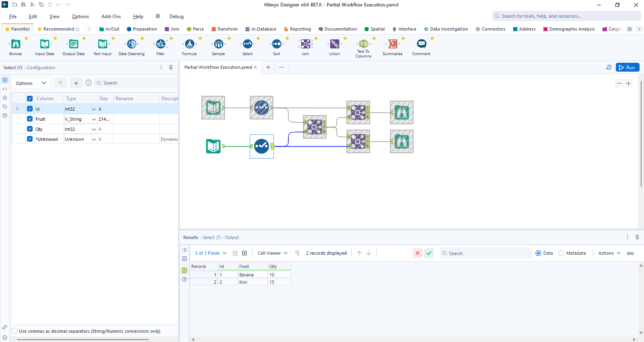This screenshot has width=644, height=342.
Task: Expand the Id row chevron
Action: 17,109
